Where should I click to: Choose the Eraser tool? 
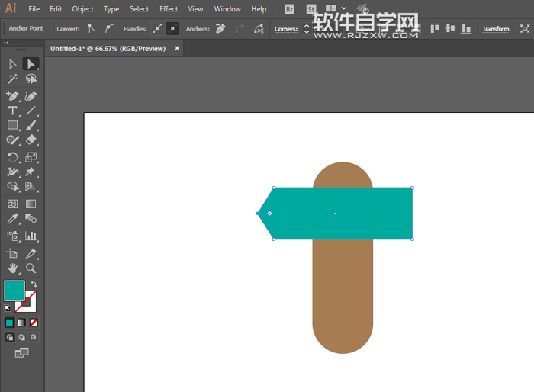coord(31,140)
